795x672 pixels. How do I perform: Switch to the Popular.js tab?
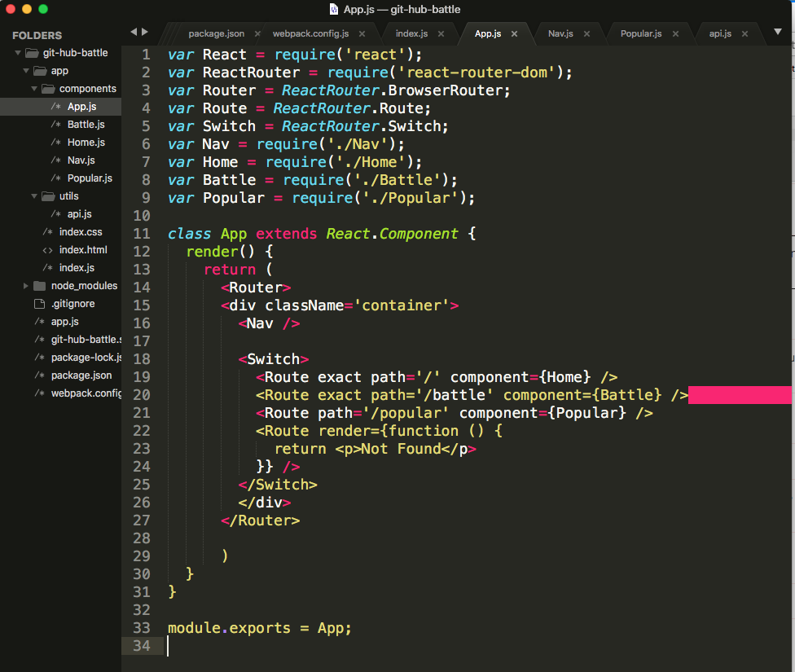point(640,33)
